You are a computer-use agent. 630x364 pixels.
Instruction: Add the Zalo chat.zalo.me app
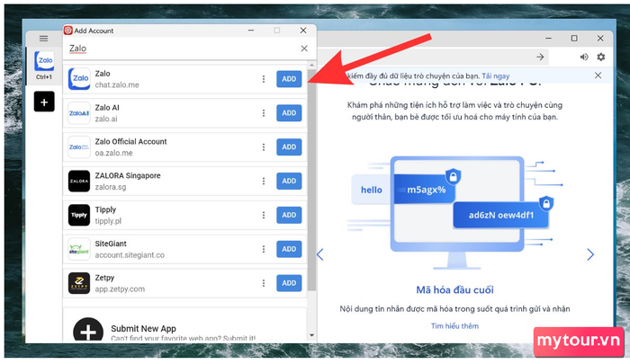click(289, 79)
